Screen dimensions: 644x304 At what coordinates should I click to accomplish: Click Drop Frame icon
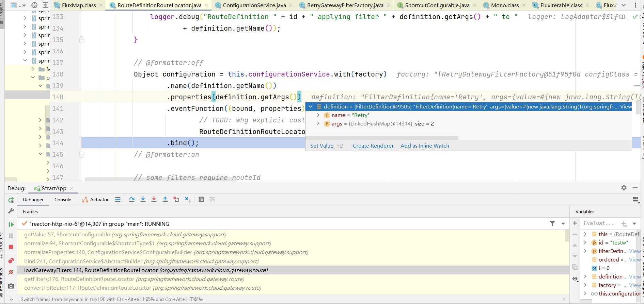[176, 200]
